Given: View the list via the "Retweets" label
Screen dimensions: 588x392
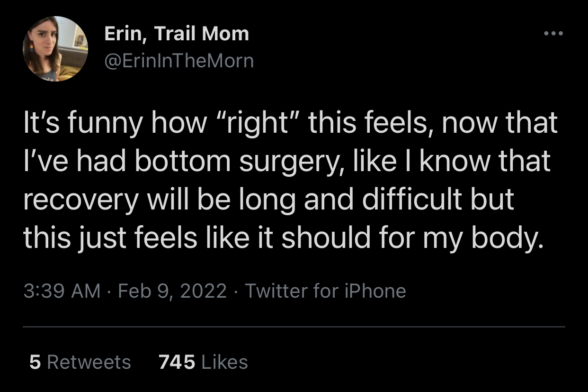Looking at the screenshot, I should (89, 362).
